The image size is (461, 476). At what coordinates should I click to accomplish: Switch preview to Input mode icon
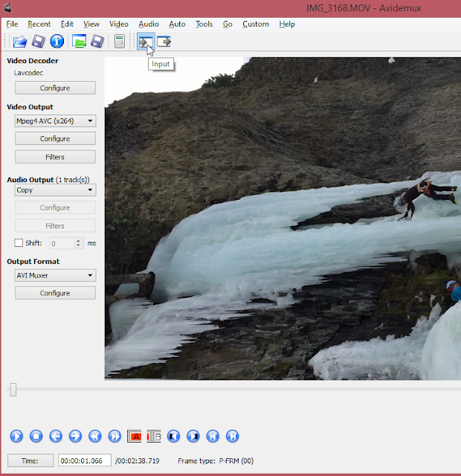146,42
